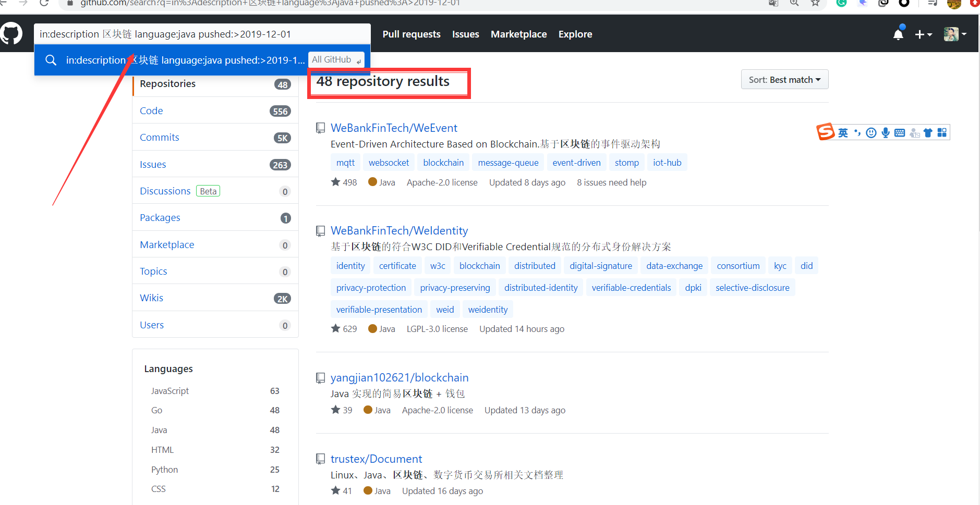Click the identity topic tag

point(350,266)
